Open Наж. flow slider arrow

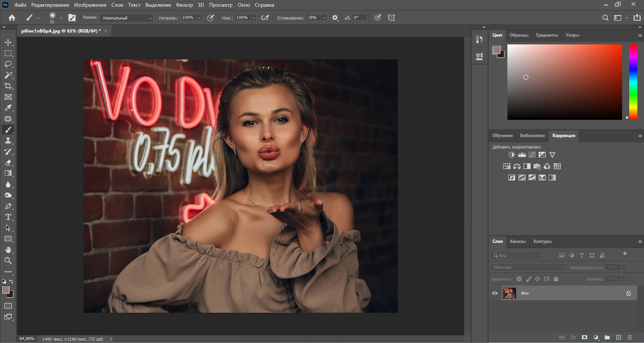coord(253,18)
